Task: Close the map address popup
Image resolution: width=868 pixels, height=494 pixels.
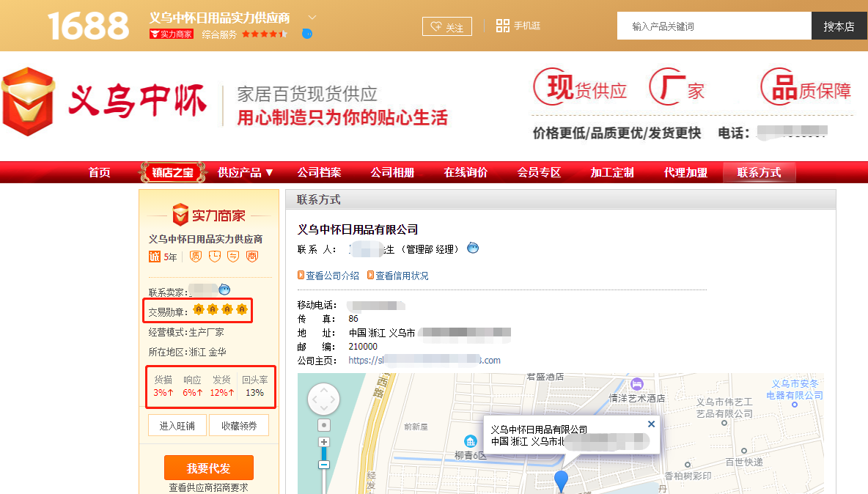Action: (x=652, y=424)
